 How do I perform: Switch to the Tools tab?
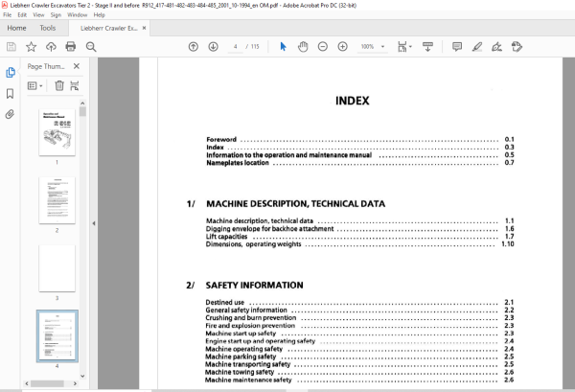[x=48, y=28]
